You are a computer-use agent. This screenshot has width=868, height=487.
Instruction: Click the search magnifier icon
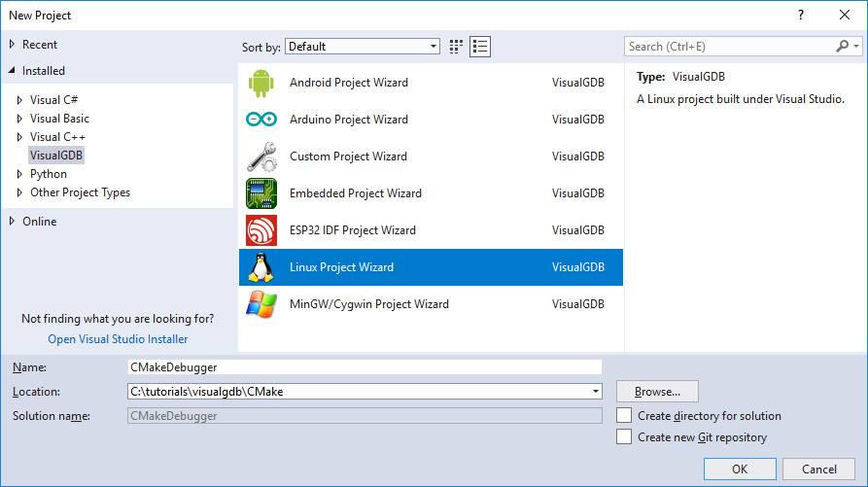(843, 46)
